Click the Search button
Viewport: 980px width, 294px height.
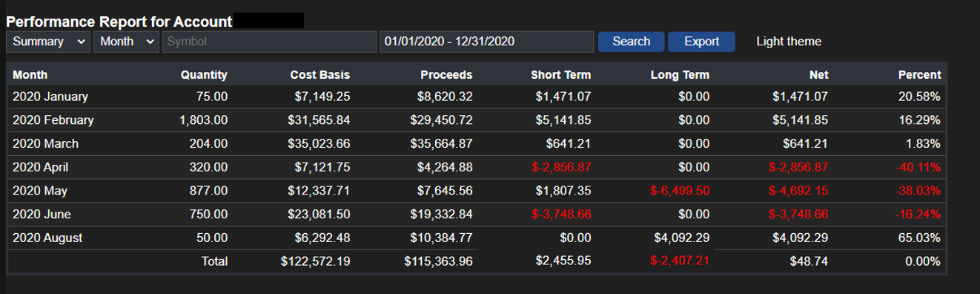click(x=632, y=42)
